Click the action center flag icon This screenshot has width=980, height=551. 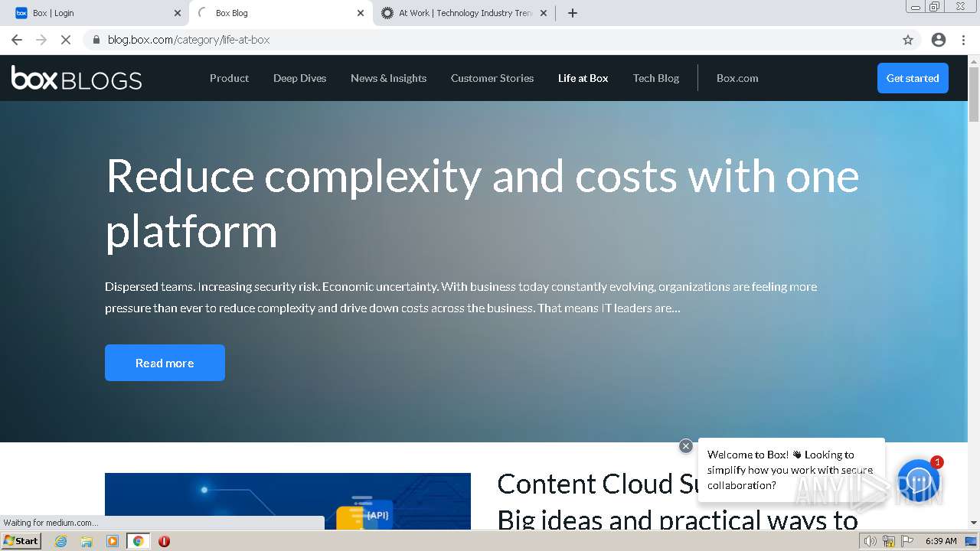pyautogui.click(x=907, y=541)
